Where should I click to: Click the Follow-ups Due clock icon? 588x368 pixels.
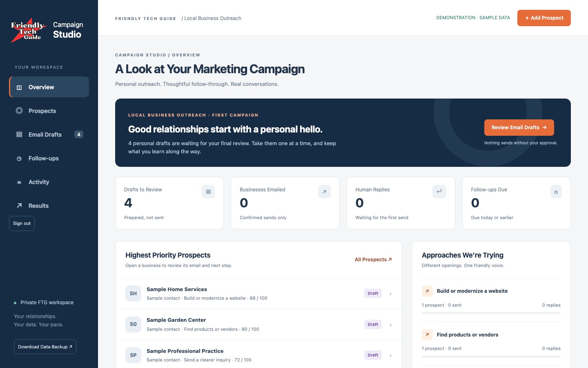(556, 191)
